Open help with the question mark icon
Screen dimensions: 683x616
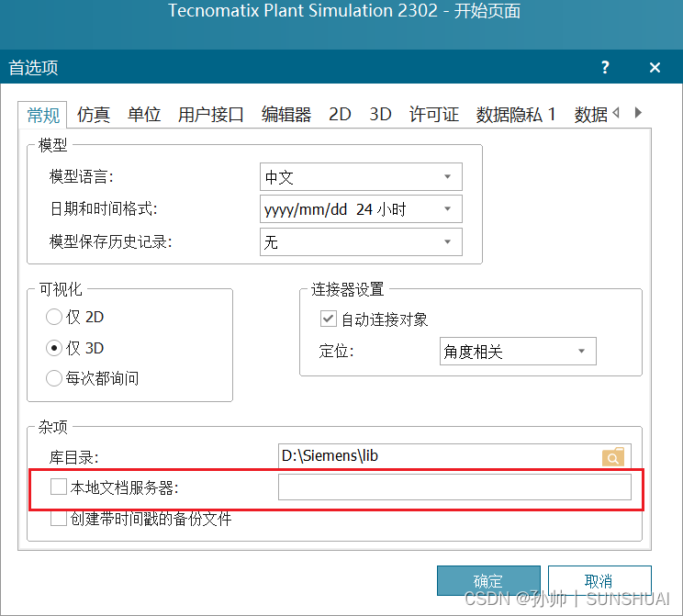(605, 67)
